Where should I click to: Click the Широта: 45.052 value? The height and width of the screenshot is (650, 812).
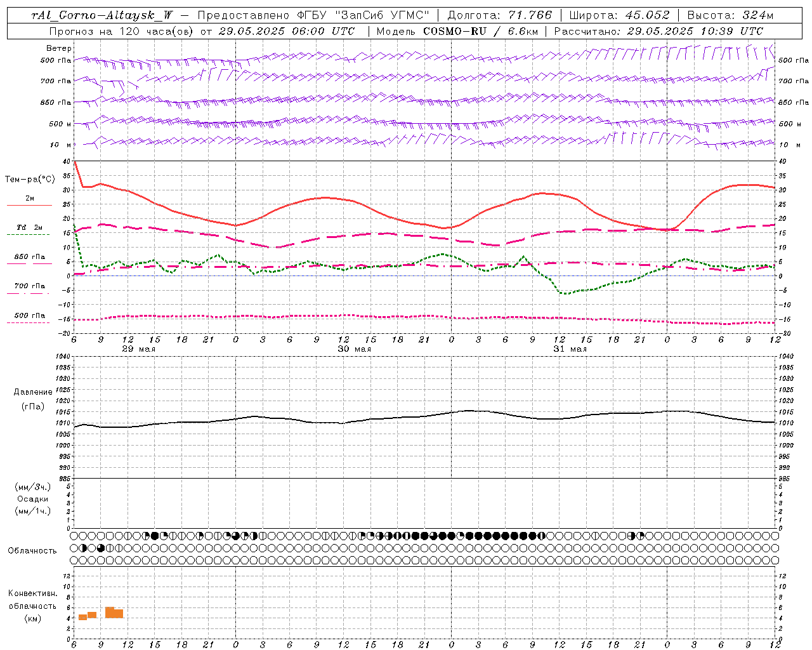click(619, 15)
